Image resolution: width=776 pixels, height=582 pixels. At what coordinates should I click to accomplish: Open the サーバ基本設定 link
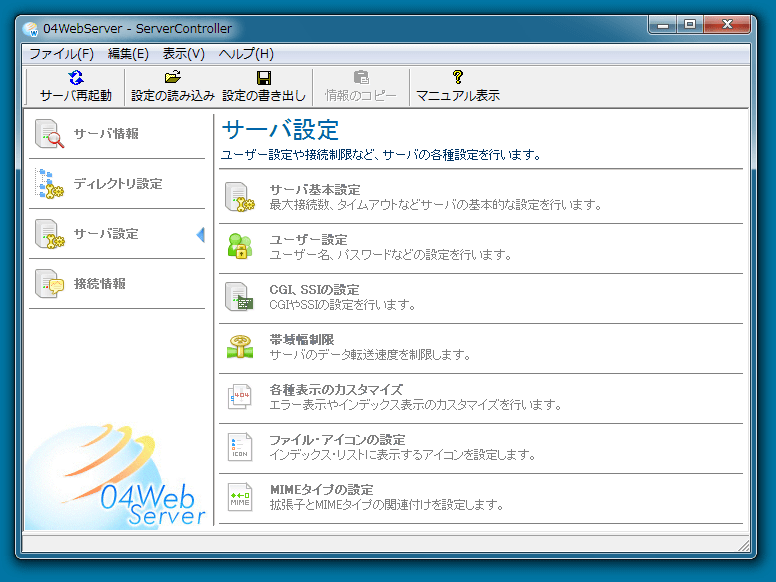point(315,190)
